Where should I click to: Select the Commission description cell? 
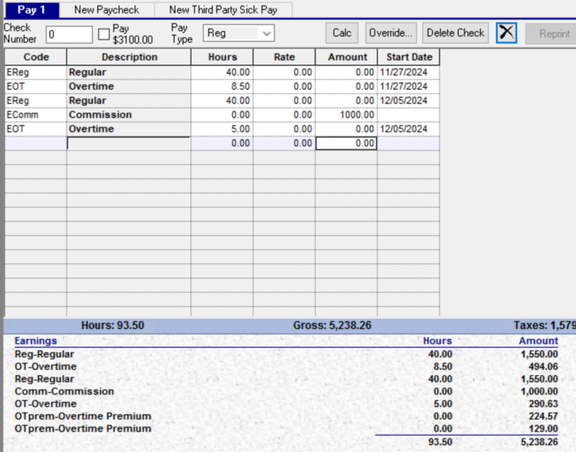pyautogui.click(x=129, y=115)
